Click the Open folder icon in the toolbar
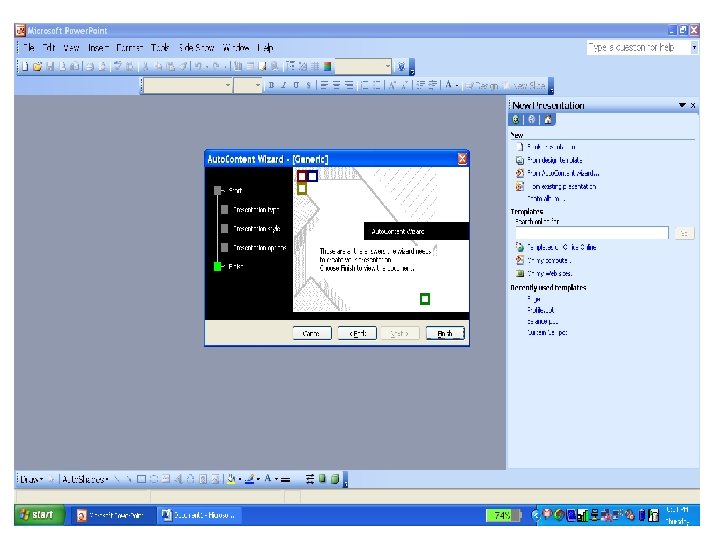 [37, 67]
